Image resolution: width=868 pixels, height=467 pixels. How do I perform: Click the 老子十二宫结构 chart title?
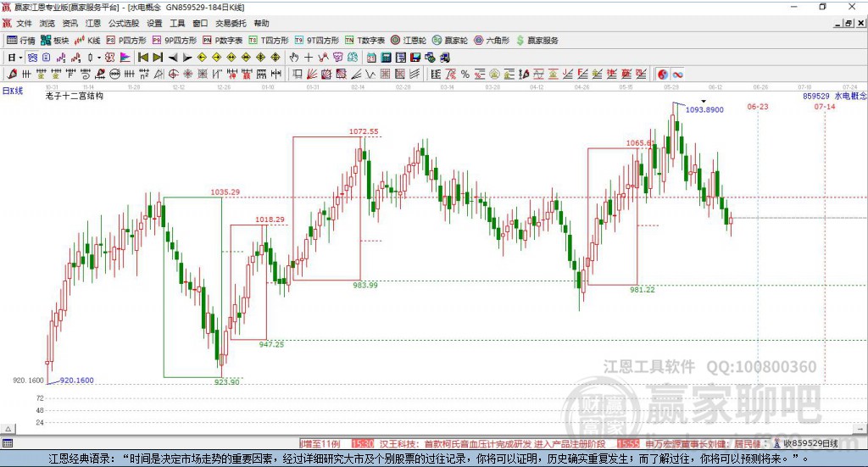click(75, 96)
